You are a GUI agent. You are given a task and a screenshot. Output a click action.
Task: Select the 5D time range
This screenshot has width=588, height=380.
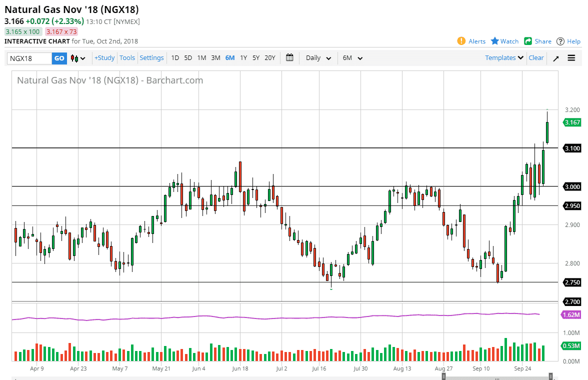click(188, 58)
